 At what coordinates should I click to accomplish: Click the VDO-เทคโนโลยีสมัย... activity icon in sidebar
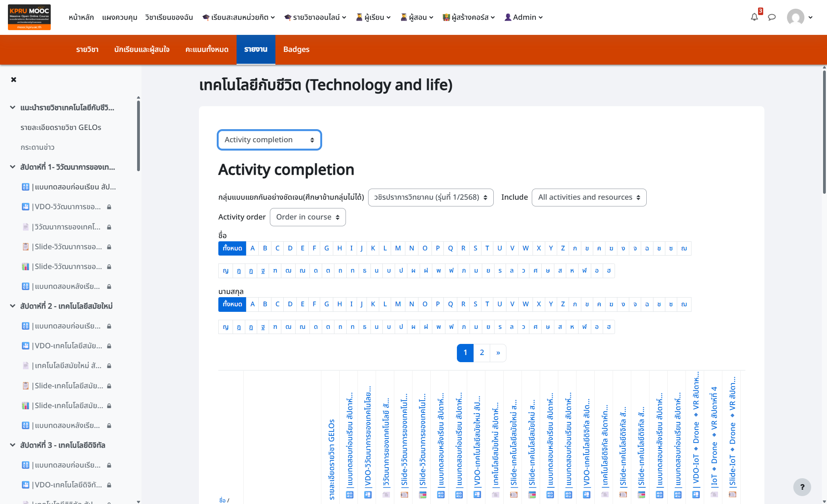pyautogui.click(x=25, y=346)
